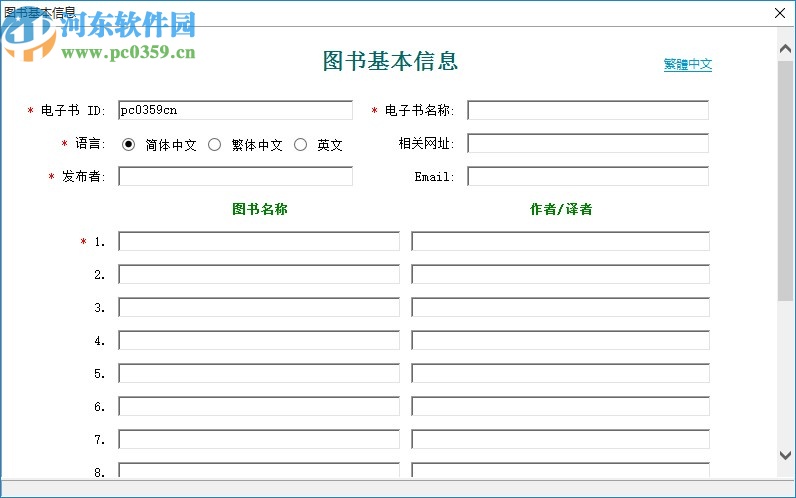Select the row 4 图书名称 field
The height and width of the screenshot is (498, 796).
pyautogui.click(x=259, y=340)
